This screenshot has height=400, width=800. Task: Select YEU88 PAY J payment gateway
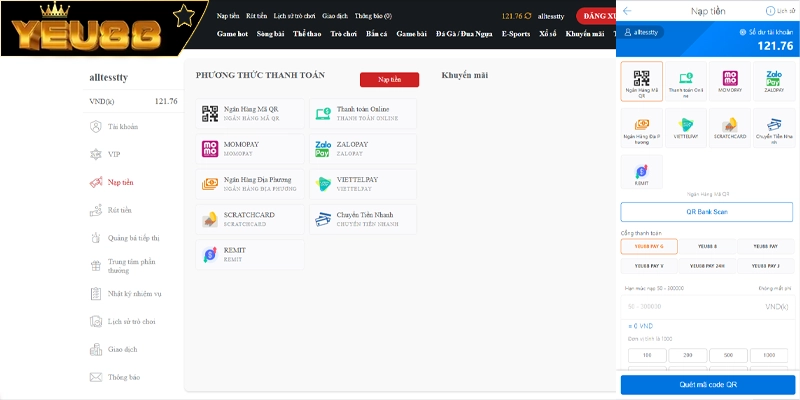pos(766,266)
